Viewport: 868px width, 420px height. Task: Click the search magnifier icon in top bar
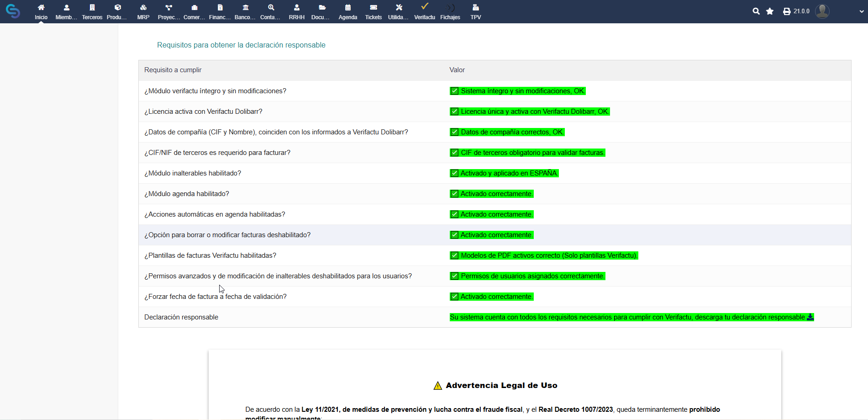(756, 11)
